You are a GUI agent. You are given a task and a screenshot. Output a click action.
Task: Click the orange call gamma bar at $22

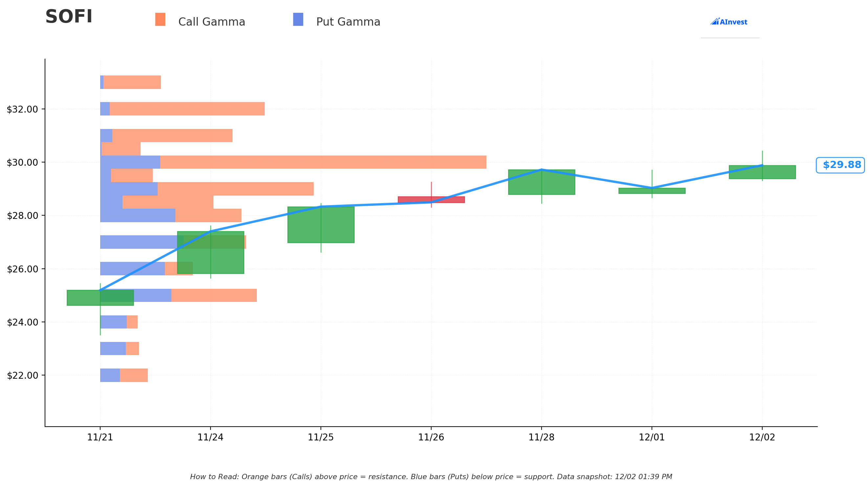tap(134, 375)
